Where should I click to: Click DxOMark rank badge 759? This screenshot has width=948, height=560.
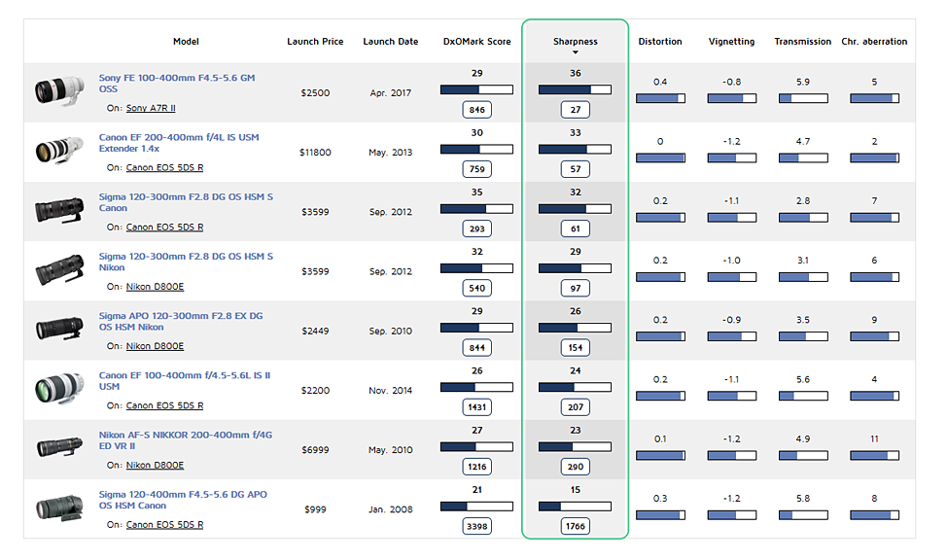[477, 169]
